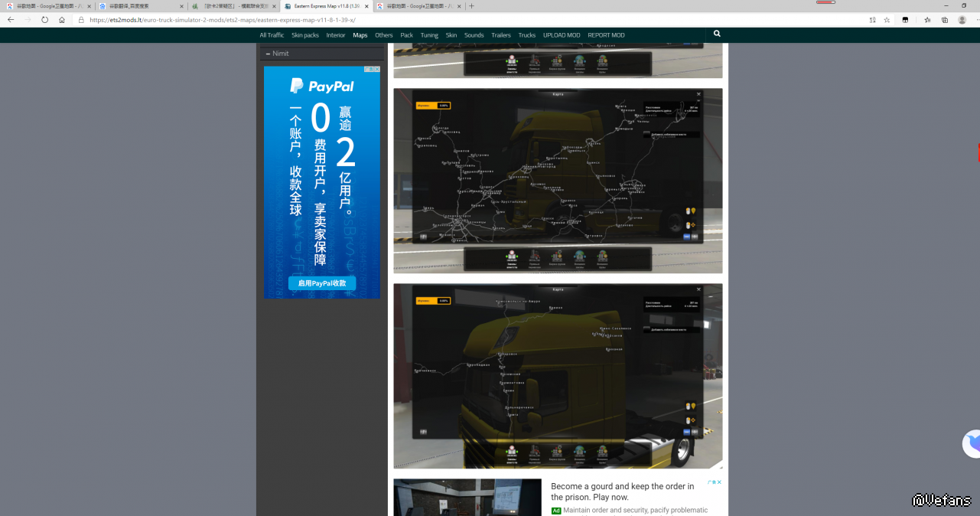Viewport: 980px width, 516px height.
Task: Open the Skin packs category
Action: pos(305,35)
